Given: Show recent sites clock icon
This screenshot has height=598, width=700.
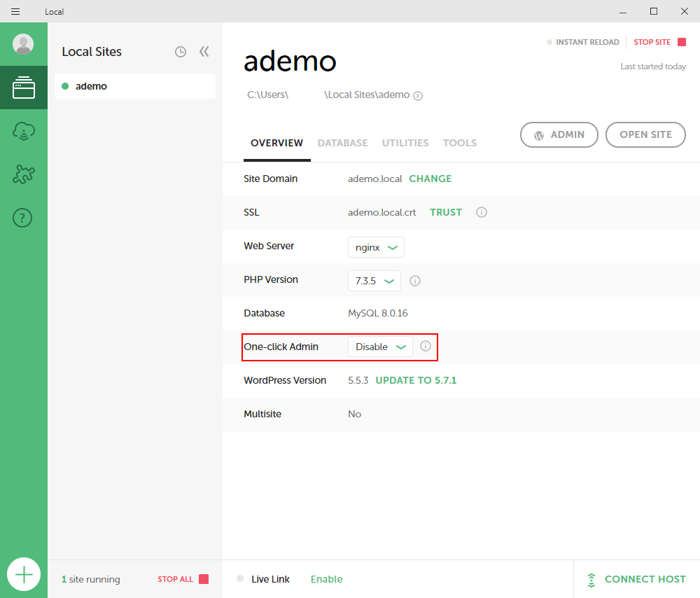Looking at the screenshot, I should click(181, 52).
